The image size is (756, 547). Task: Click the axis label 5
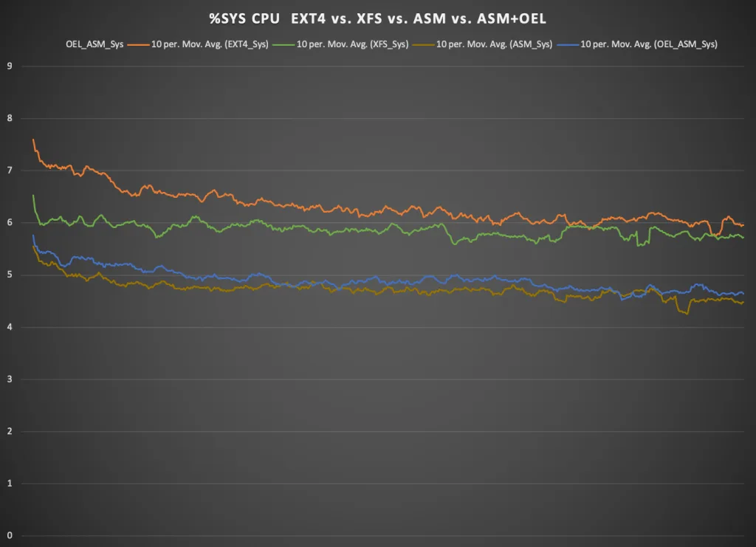10,275
